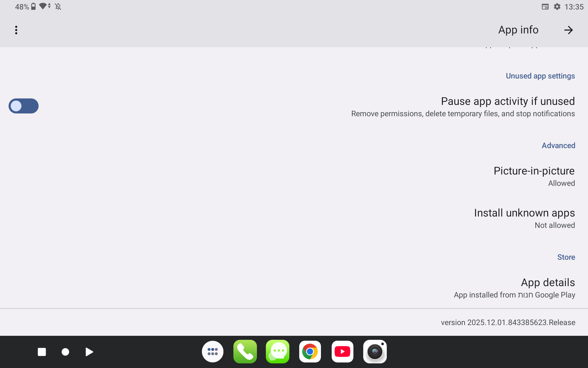Open the calendar icon in the status bar
The image size is (588, 368).
pyautogui.click(x=545, y=6)
